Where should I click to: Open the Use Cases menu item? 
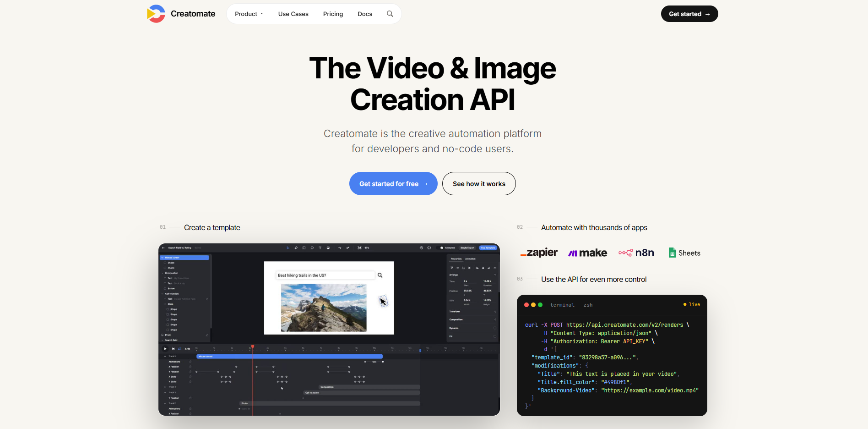tap(293, 14)
